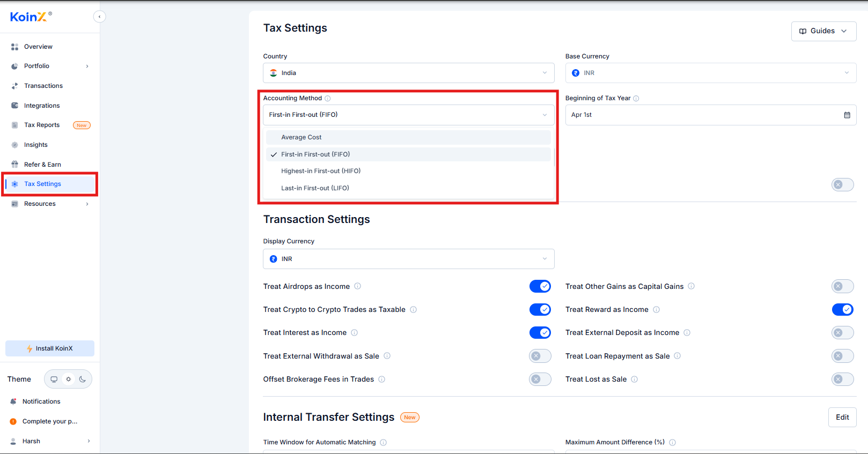Click the Portfolio pie chart icon
This screenshot has width=868, height=454.
pyautogui.click(x=14, y=66)
